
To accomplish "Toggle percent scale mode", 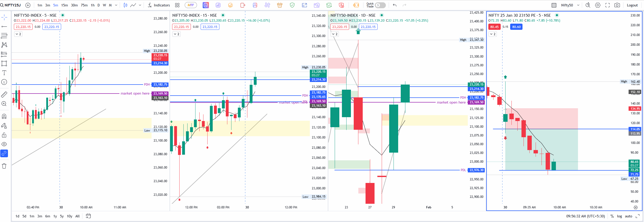I will 612,216.
